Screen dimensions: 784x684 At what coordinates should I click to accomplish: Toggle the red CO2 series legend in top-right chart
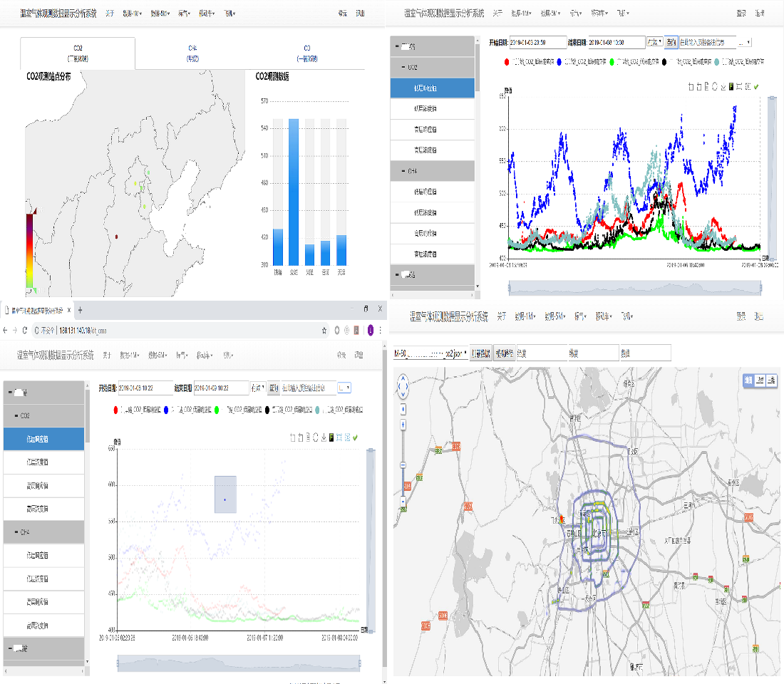[507, 63]
